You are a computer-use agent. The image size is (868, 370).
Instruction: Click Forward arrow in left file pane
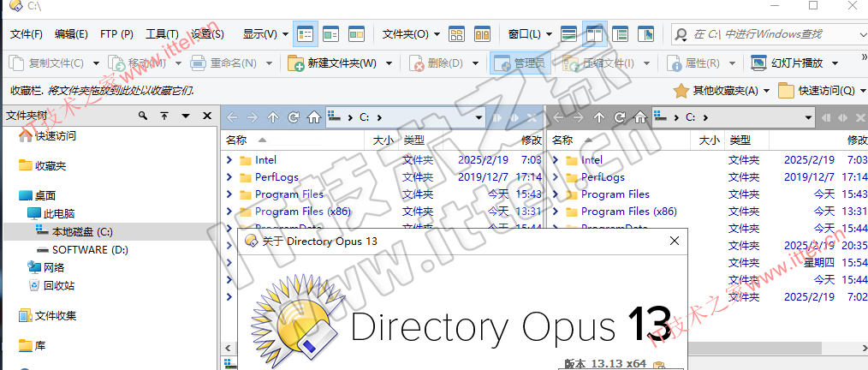coord(253,117)
